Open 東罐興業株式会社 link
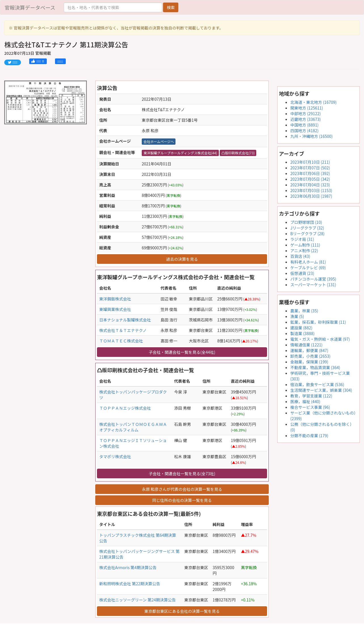 (115, 310)
